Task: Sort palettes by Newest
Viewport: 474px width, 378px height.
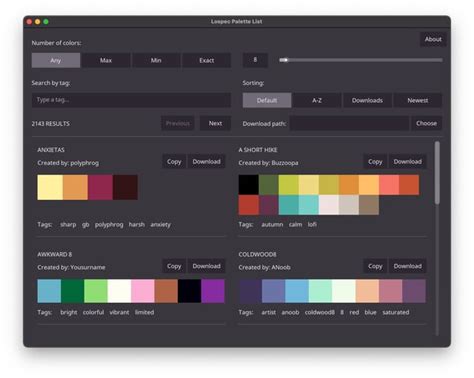Action: (418, 100)
